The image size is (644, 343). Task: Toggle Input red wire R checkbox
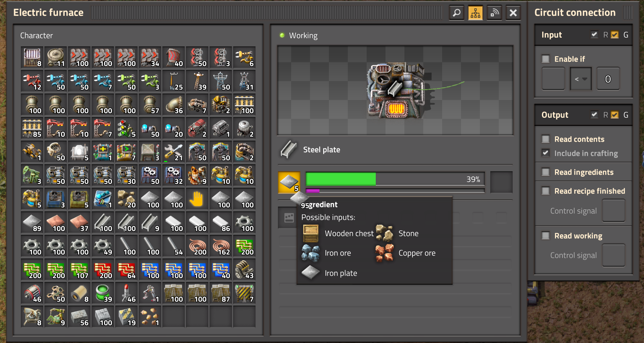pyautogui.click(x=594, y=35)
